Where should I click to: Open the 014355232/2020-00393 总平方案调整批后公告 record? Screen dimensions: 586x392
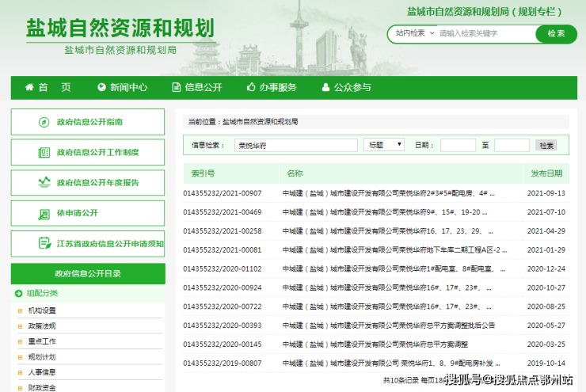coord(388,325)
